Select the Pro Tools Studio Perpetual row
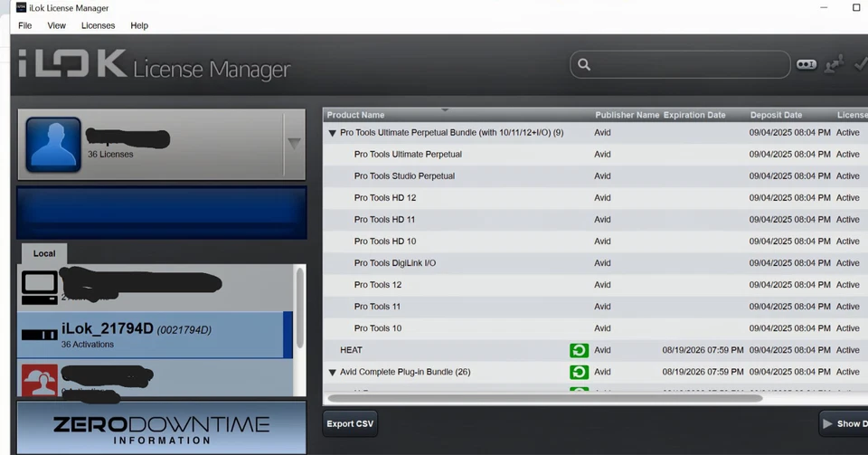Viewport: 868px width, 455px height. pyautogui.click(x=595, y=176)
